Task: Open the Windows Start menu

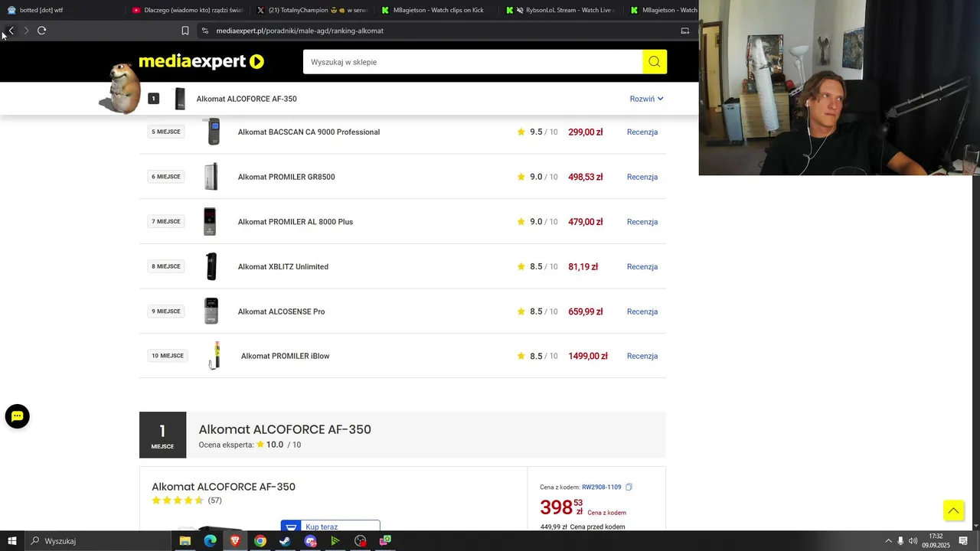Action: (12, 541)
